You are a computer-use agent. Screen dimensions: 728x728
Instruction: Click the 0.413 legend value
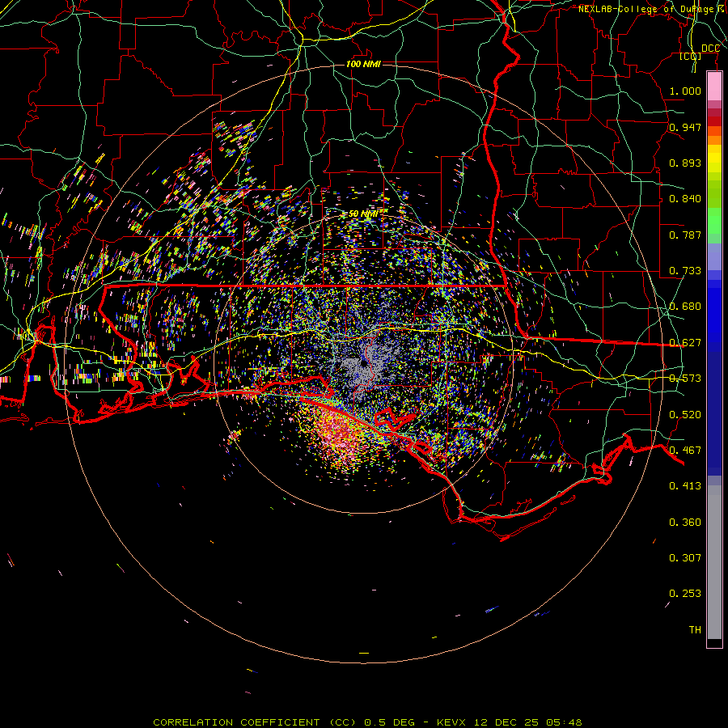(685, 486)
